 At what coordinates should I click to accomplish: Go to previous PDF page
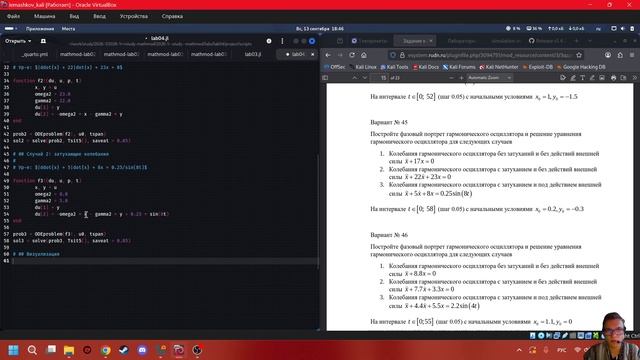tap(354, 78)
